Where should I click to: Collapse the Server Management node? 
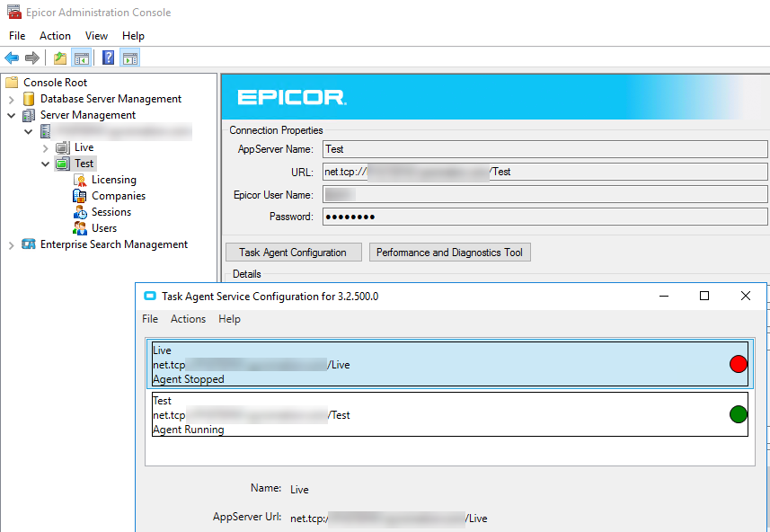coord(12,116)
